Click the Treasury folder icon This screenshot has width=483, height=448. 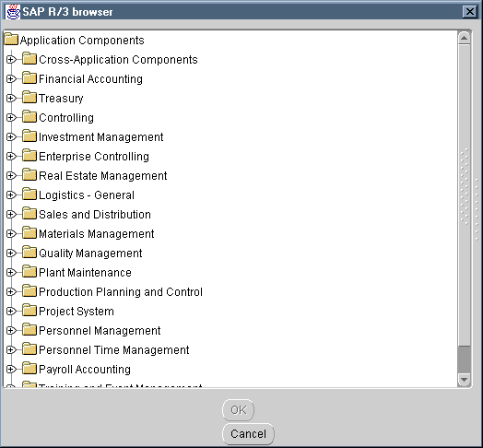pos(29,98)
